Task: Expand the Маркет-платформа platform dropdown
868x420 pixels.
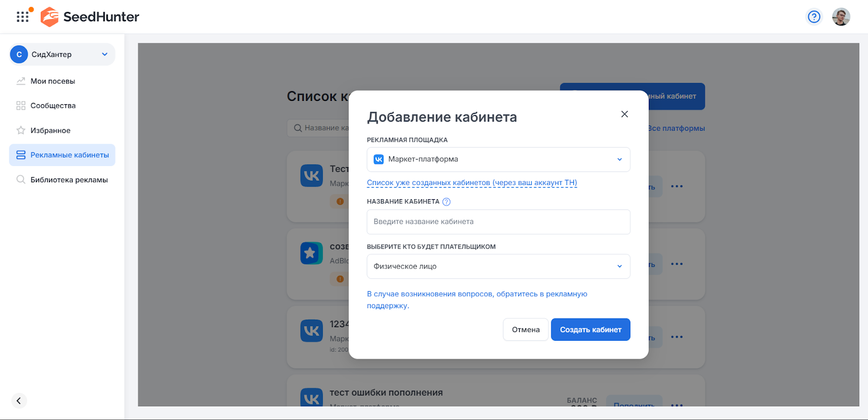Action: (498, 160)
